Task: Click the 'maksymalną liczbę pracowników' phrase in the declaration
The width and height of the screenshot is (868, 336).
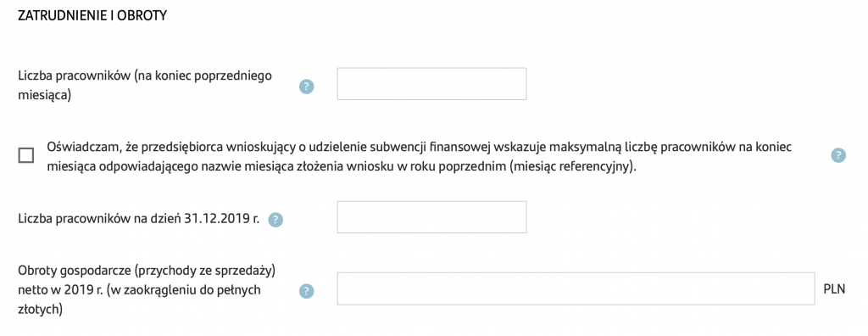Action: tap(623, 148)
